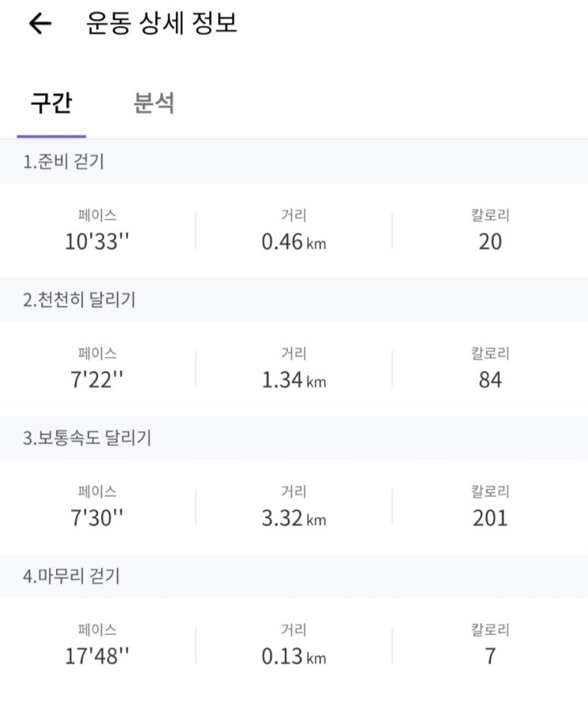Select the 구간 tab

pyautogui.click(x=51, y=103)
